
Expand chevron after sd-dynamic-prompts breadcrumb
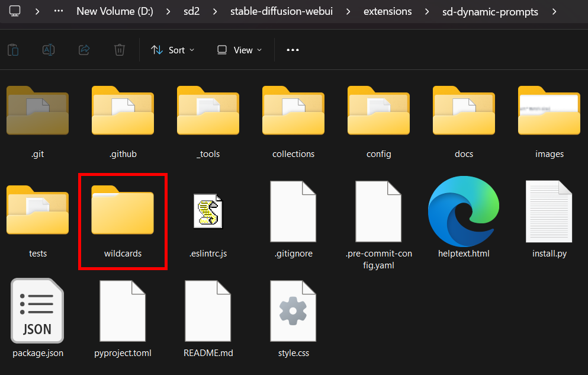click(x=554, y=11)
